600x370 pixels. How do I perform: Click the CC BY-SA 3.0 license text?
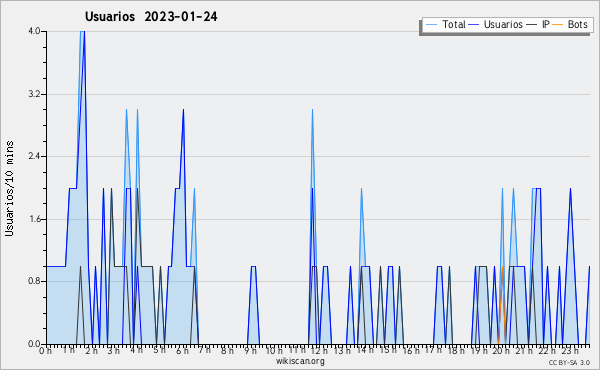[x=569, y=363]
